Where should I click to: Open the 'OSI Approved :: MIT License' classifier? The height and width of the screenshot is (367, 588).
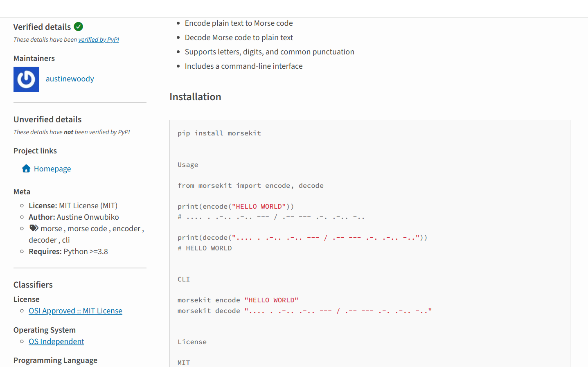[75, 311]
